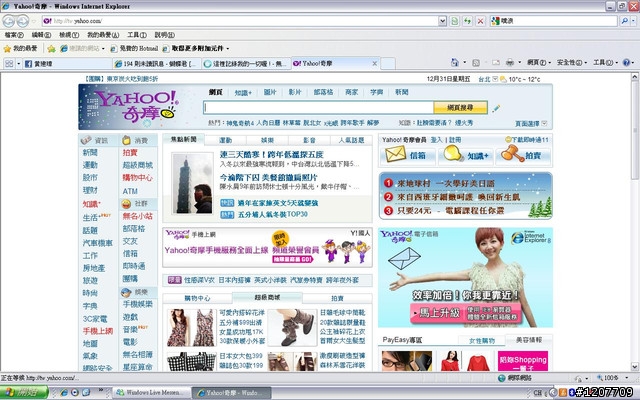Click the Read Mail envelope icon
The image size is (640, 400).
(496, 62)
